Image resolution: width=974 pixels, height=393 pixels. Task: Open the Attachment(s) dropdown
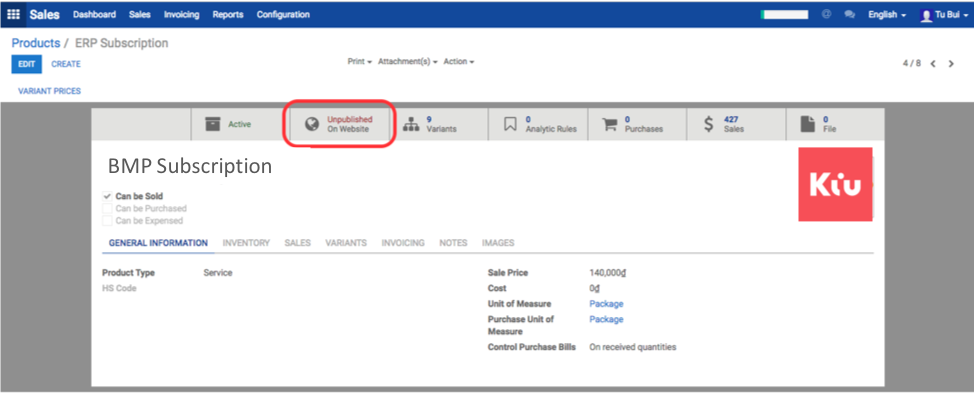point(407,62)
